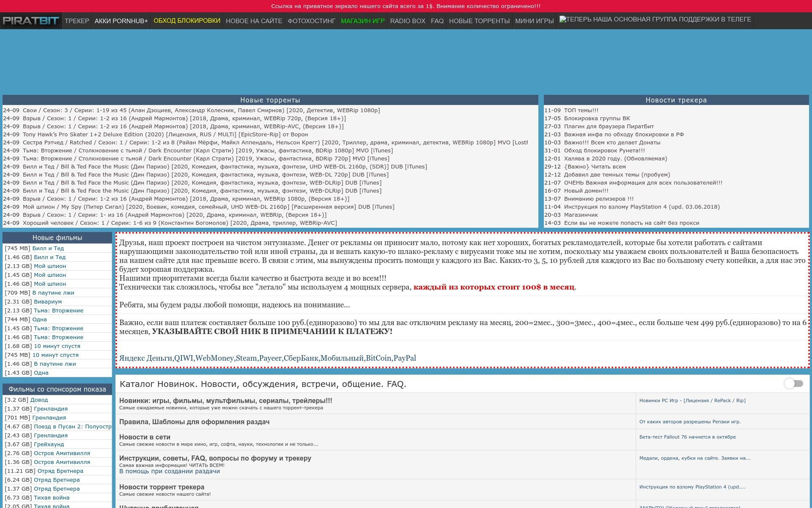Select ОБХОД БЛОКИРОВКИ in top navigation

tap(187, 20)
